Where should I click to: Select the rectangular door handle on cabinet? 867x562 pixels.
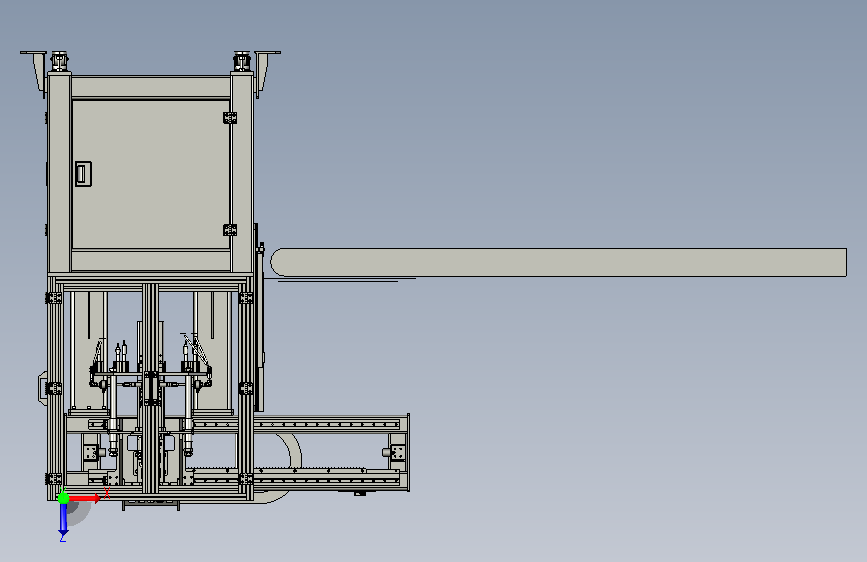pyautogui.click(x=83, y=174)
